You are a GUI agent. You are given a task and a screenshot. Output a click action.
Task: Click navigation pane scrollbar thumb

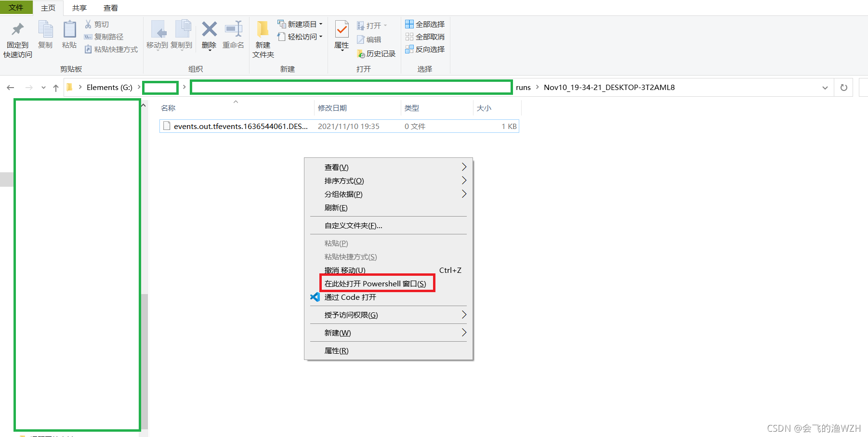[145, 361]
